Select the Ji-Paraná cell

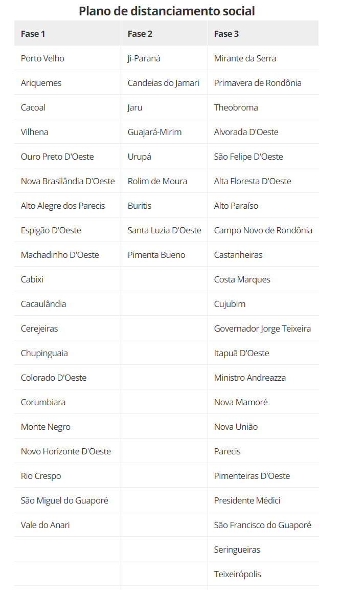(144, 58)
